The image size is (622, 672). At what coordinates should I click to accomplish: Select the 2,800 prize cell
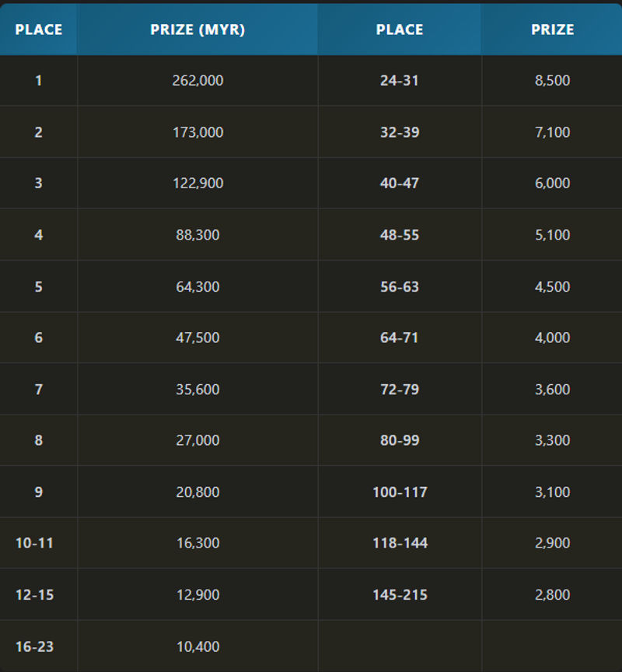[552, 595]
